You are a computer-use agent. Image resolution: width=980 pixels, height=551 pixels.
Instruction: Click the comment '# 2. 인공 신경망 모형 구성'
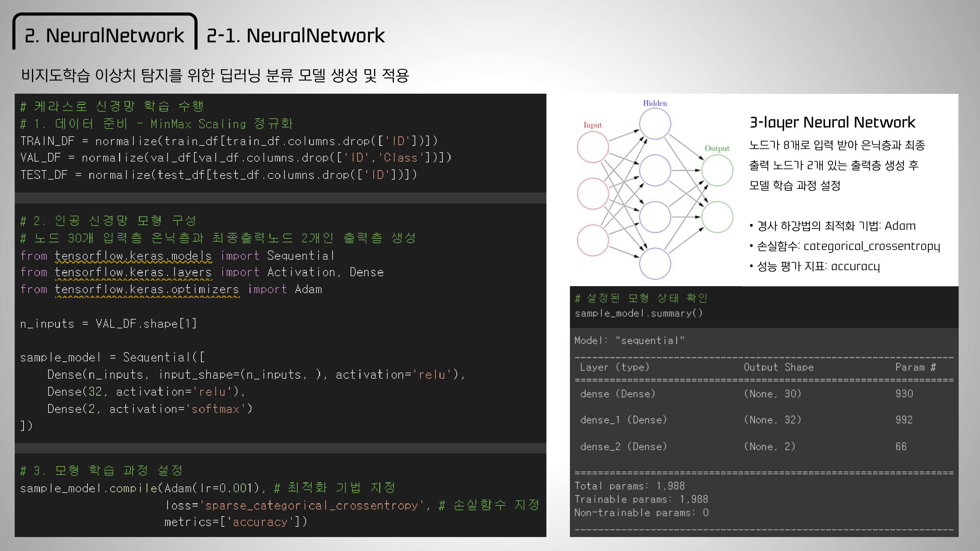tap(108, 220)
